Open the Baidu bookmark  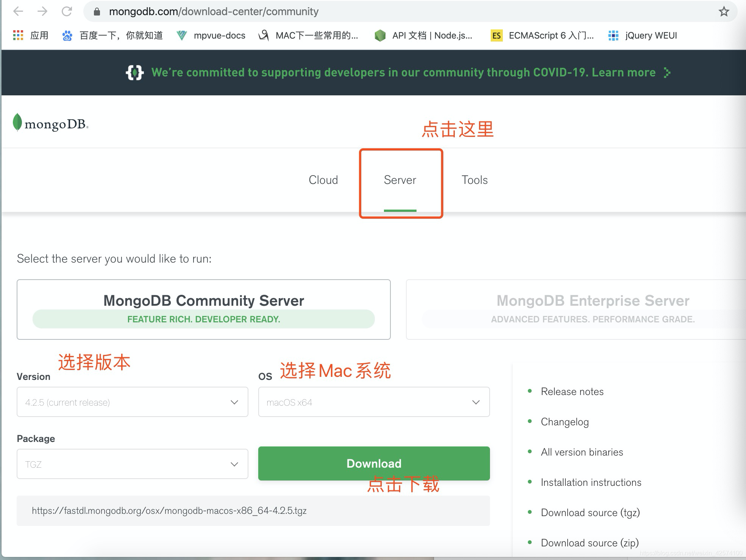[112, 35]
